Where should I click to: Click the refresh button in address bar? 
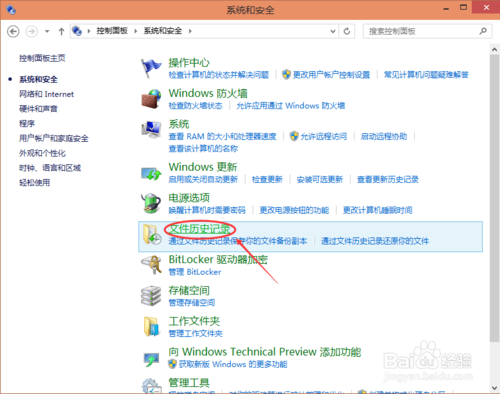pos(347,31)
